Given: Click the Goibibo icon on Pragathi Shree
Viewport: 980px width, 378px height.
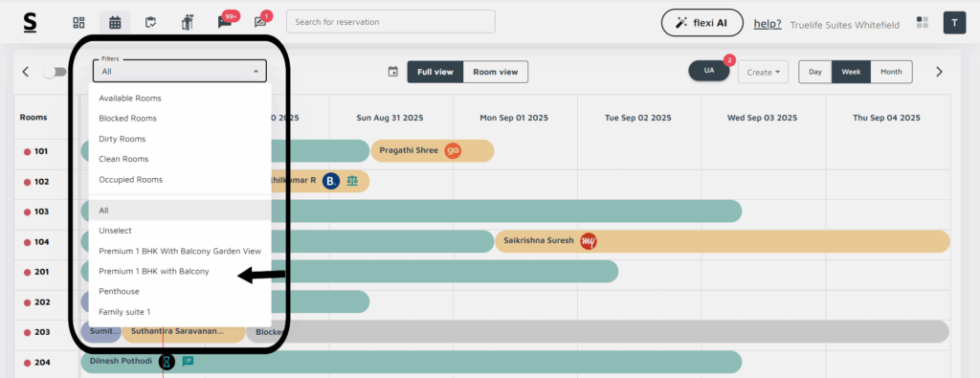Looking at the screenshot, I should [453, 150].
